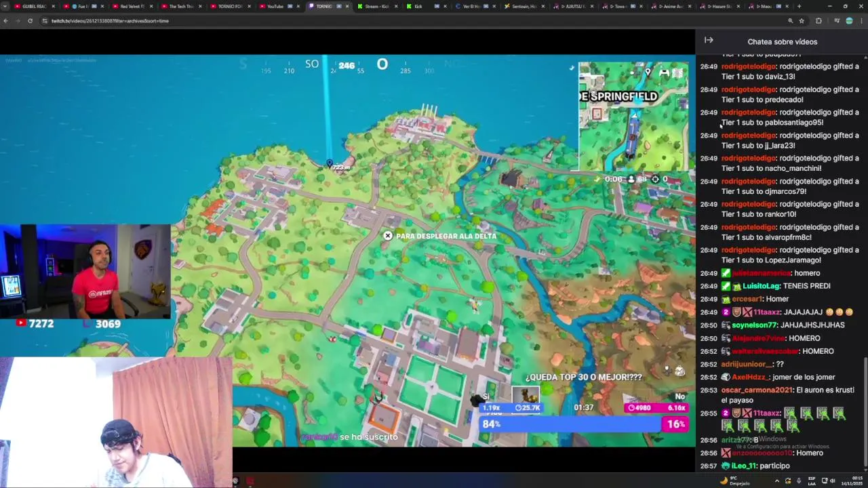Click the players remaining icon under minimap
868x488 pixels.
(x=631, y=179)
